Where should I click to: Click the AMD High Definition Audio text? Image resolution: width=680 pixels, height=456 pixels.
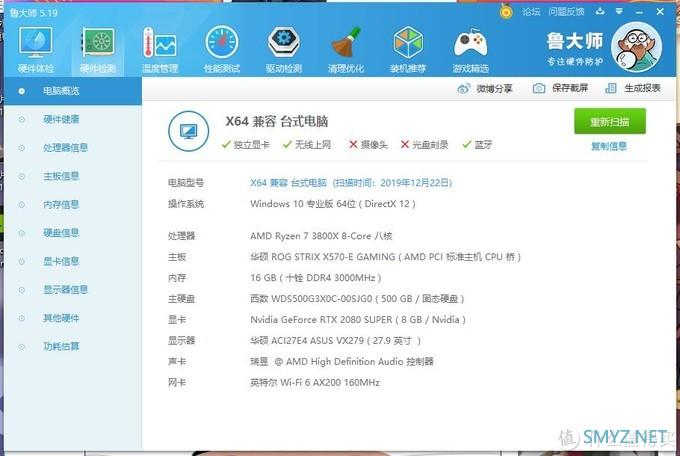(342, 361)
